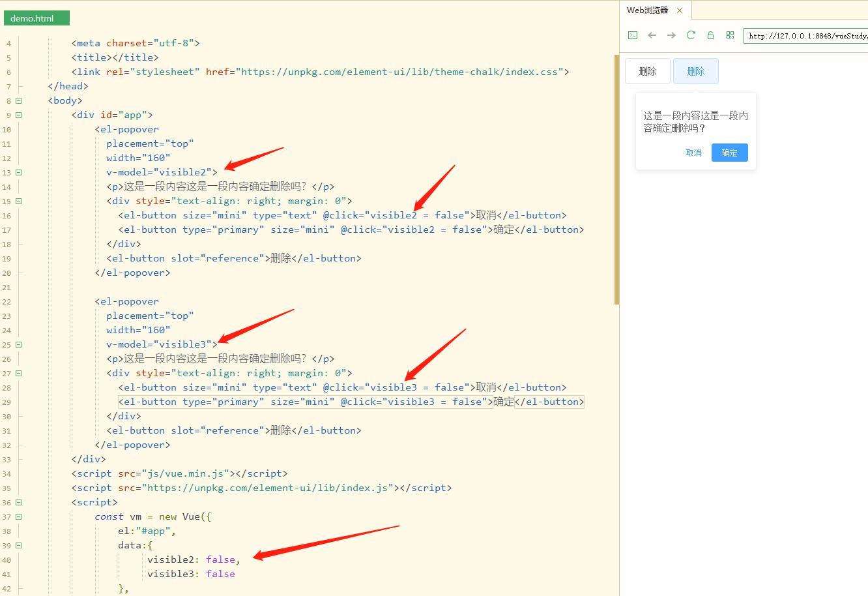Collapse the code fold marker at line 9

tap(18, 114)
